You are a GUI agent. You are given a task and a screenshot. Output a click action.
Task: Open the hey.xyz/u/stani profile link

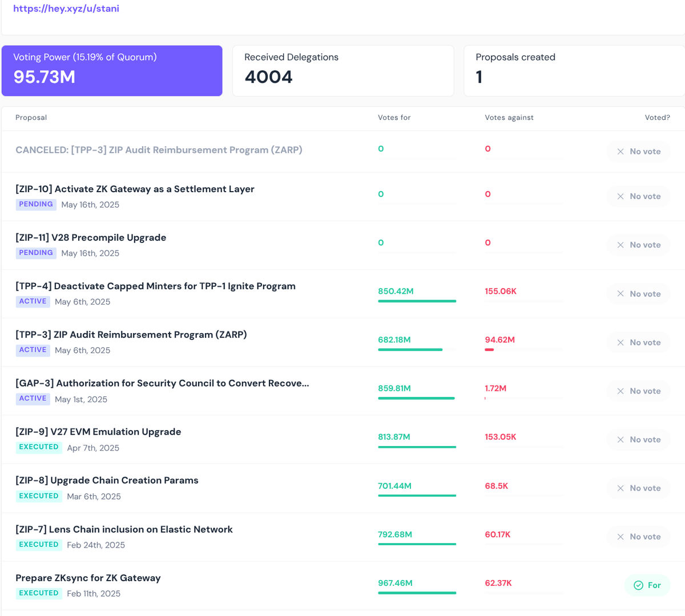(x=66, y=9)
